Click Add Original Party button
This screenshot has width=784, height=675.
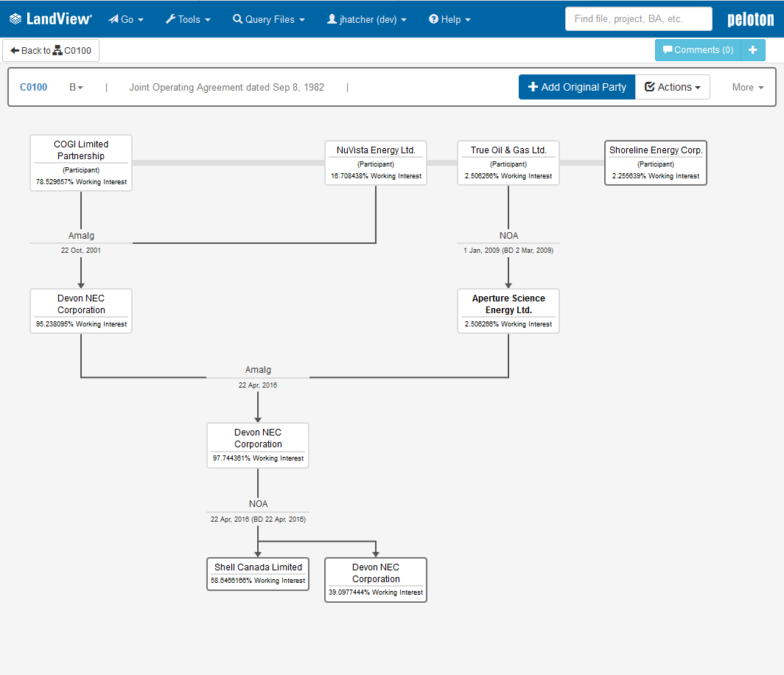coord(577,87)
